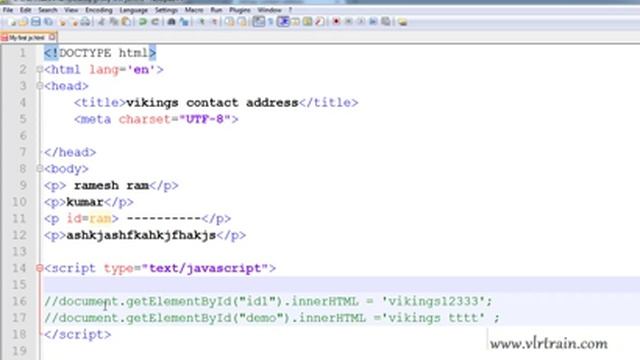Collapse the body block fold marker
Image resolution: width=640 pixels, height=360 pixels.
(40, 169)
